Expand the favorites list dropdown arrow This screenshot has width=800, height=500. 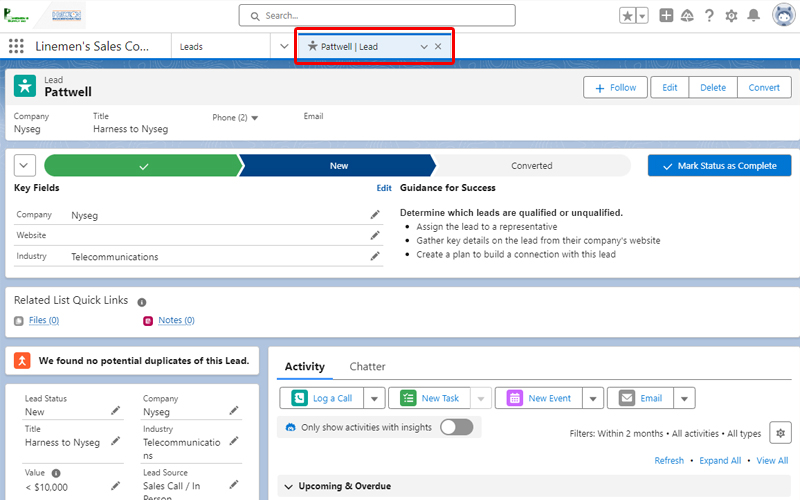(x=642, y=16)
